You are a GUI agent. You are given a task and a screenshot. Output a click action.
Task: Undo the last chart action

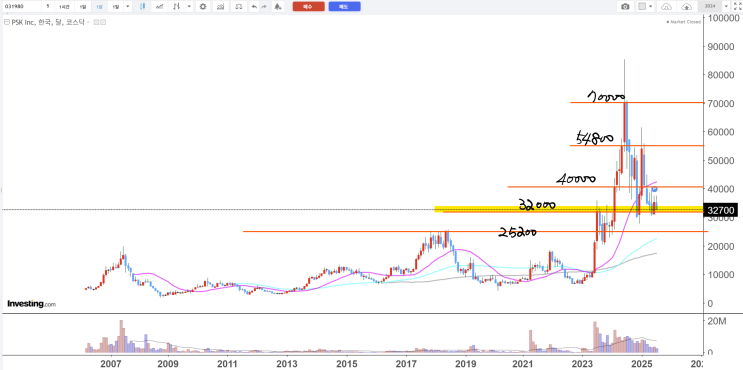click(x=254, y=7)
